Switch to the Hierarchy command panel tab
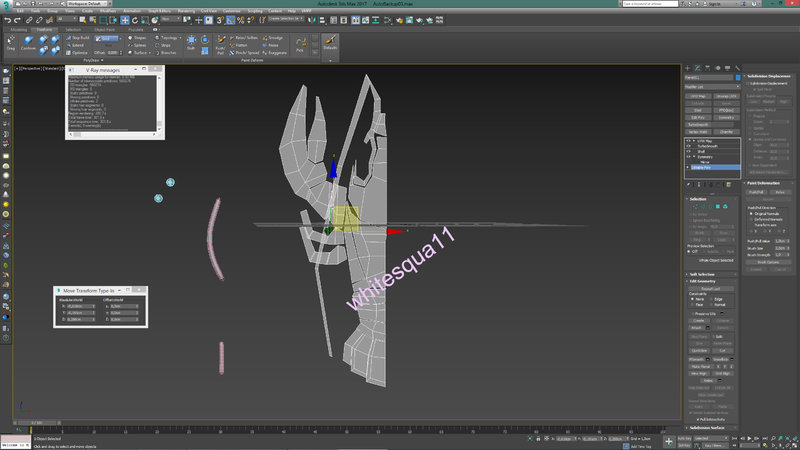This screenshot has width=800, height=450. pyautogui.click(x=708, y=68)
